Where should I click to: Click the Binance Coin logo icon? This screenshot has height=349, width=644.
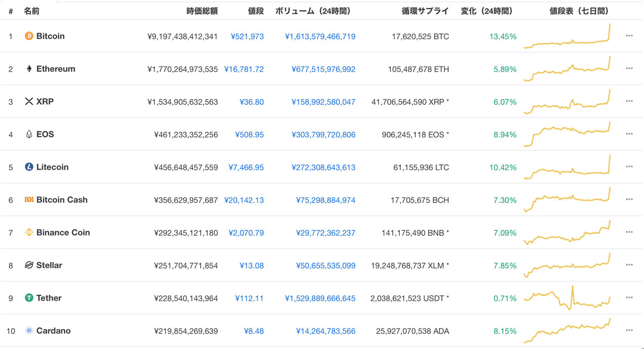[29, 232]
